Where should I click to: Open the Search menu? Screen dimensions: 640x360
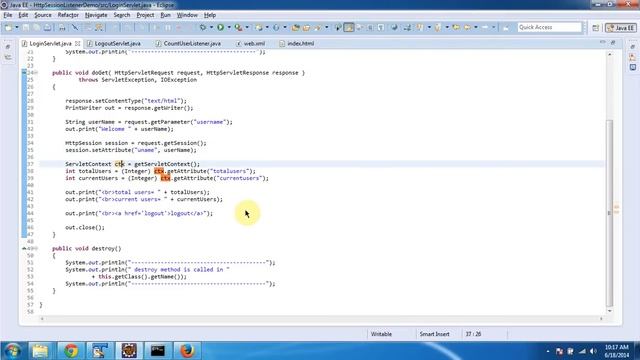[x=122, y=15]
